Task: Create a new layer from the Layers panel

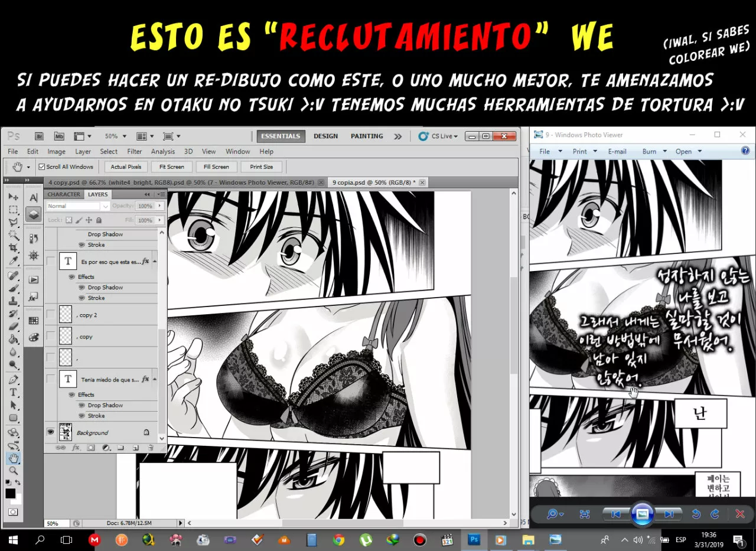Action: pyautogui.click(x=136, y=447)
